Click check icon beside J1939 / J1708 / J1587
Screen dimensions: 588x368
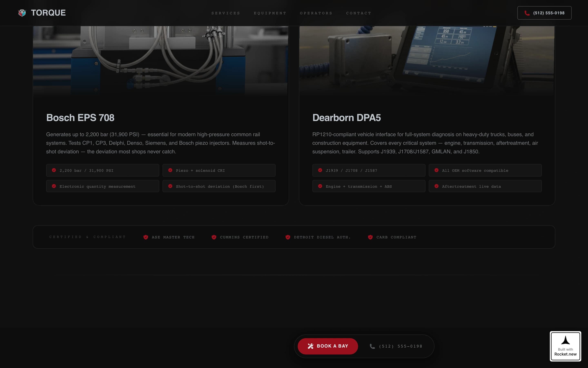click(x=320, y=170)
